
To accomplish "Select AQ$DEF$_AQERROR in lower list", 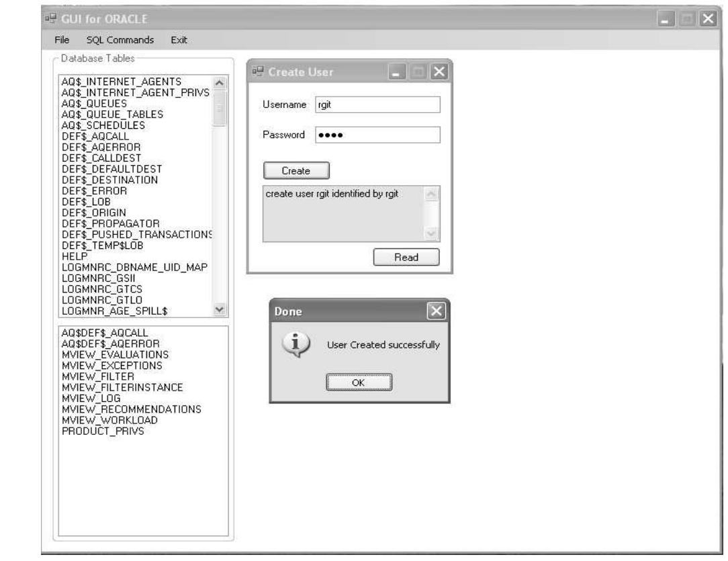I will (111, 344).
